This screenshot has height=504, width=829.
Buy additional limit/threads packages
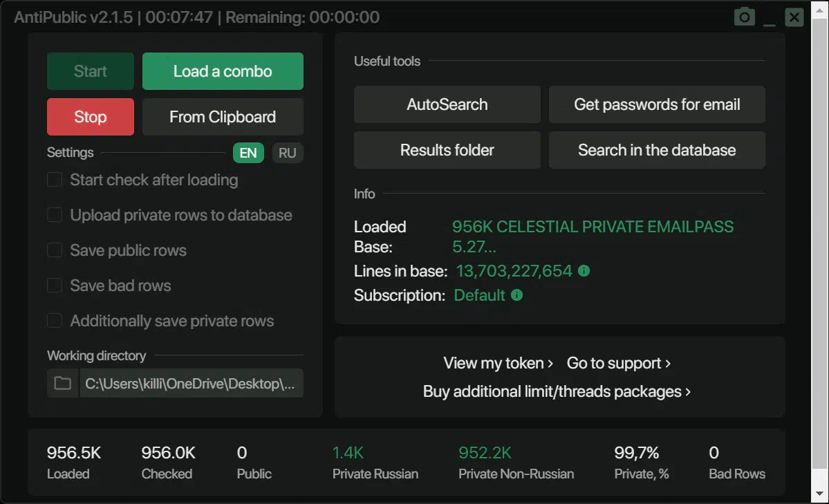[x=557, y=391]
